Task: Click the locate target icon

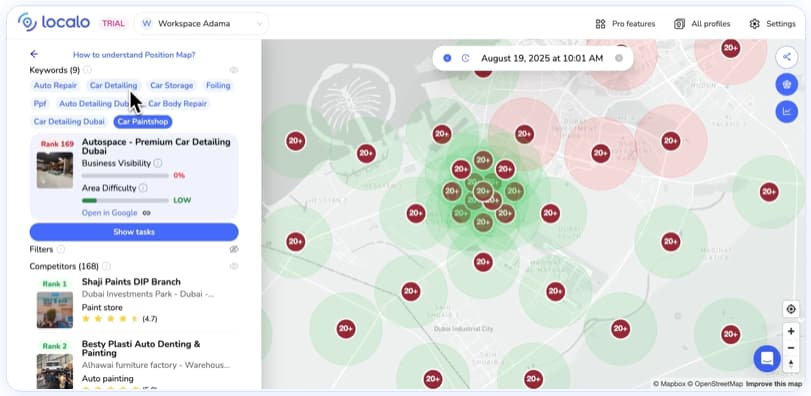Action: [x=791, y=310]
